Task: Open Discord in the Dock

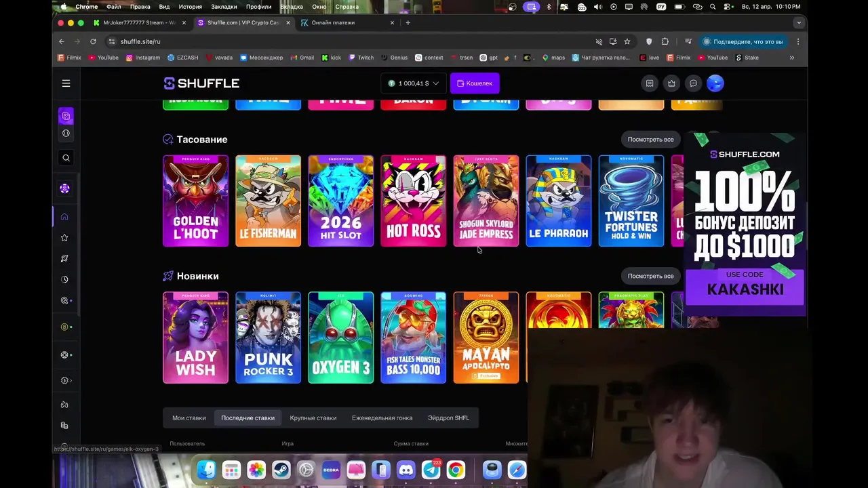Action: click(x=406, y=470)
